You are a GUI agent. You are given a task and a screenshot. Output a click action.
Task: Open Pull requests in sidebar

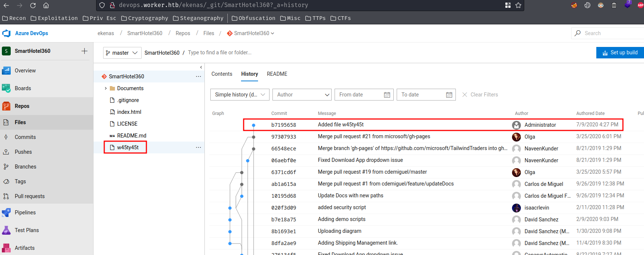[x=30, y=196]
